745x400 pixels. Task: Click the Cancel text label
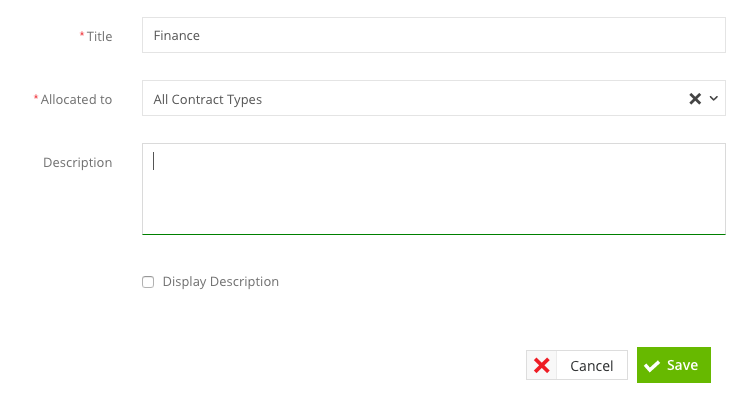[x=592, y=365]
